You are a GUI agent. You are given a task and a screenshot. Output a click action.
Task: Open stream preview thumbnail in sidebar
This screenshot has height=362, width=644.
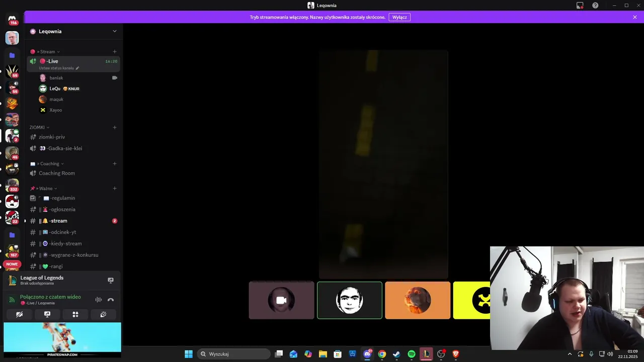[x=62, y=339]
